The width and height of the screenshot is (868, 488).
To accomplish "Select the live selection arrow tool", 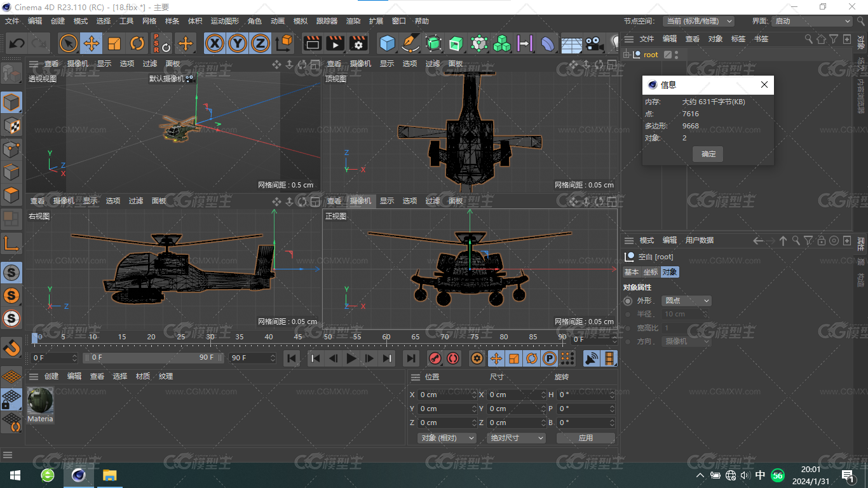I will pyautogui.click(x=69, y=43).
